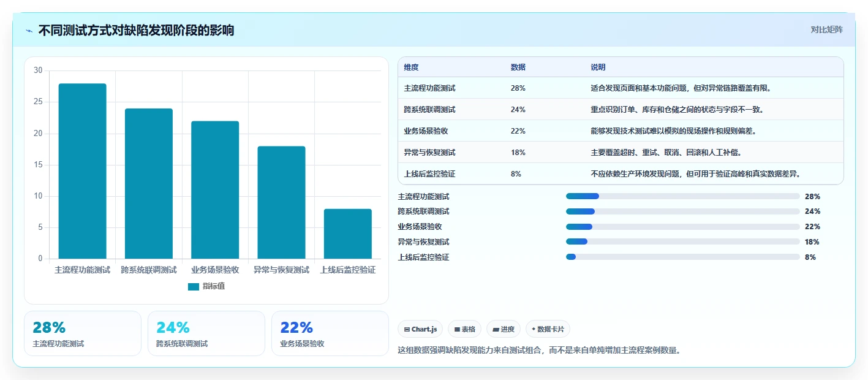Click the 维度 column header
The width and height of the screenshot is (868, 380).
tap(411, 67)
